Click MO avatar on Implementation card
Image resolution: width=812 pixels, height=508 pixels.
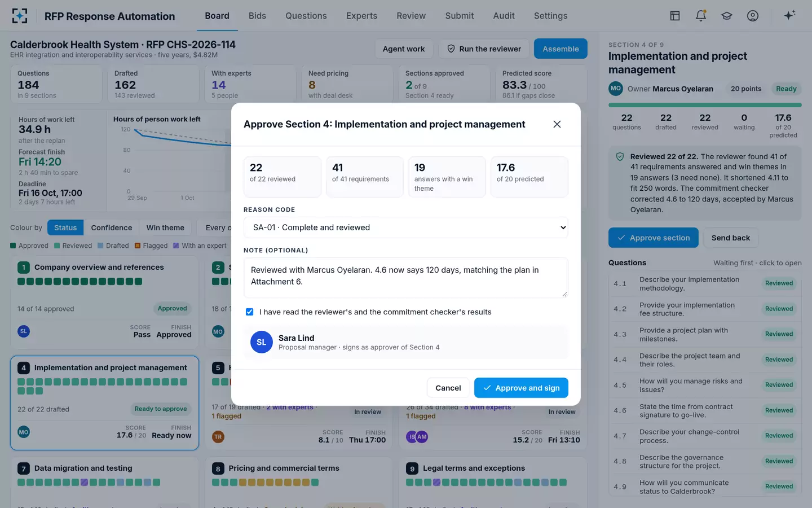coord(24,432)
